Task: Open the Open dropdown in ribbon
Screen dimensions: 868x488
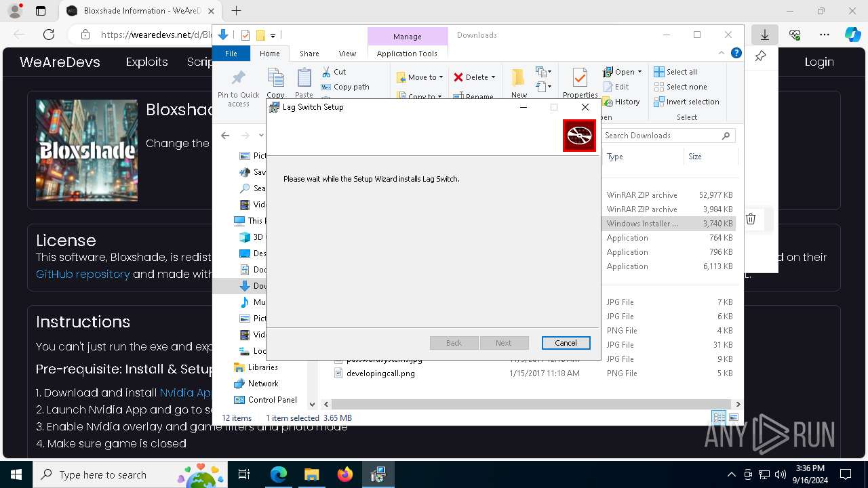Action: point(622,72)
